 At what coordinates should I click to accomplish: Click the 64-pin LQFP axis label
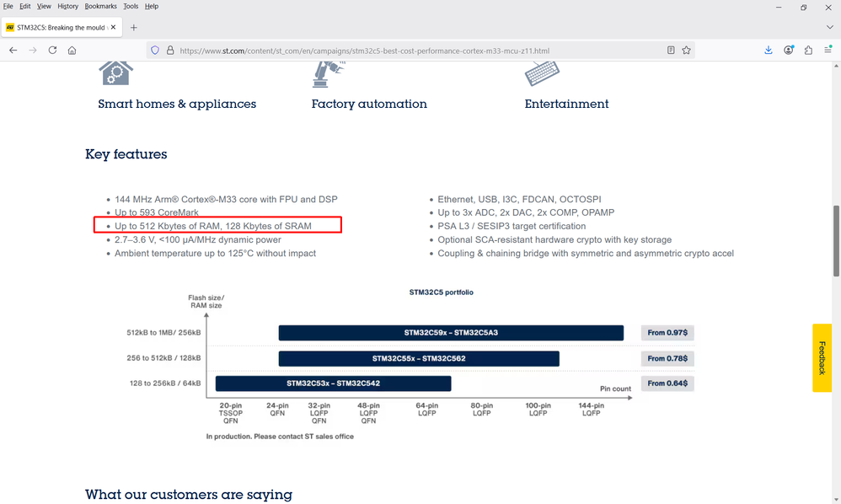427,410
